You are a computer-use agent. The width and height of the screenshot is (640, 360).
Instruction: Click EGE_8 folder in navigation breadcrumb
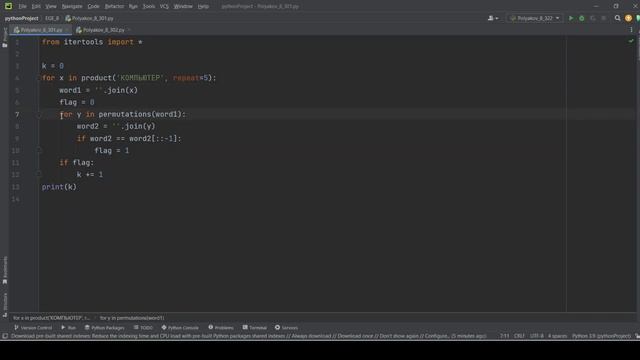point(52,18)
